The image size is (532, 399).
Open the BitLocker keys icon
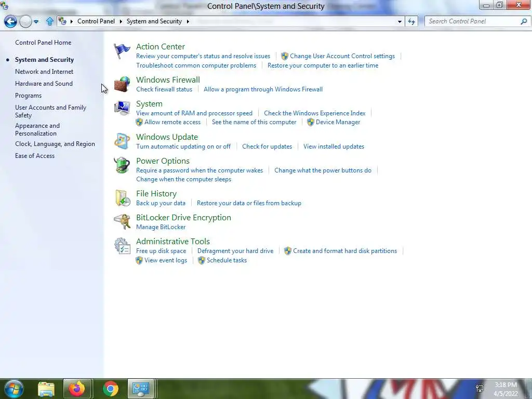(x=122, y=222)
